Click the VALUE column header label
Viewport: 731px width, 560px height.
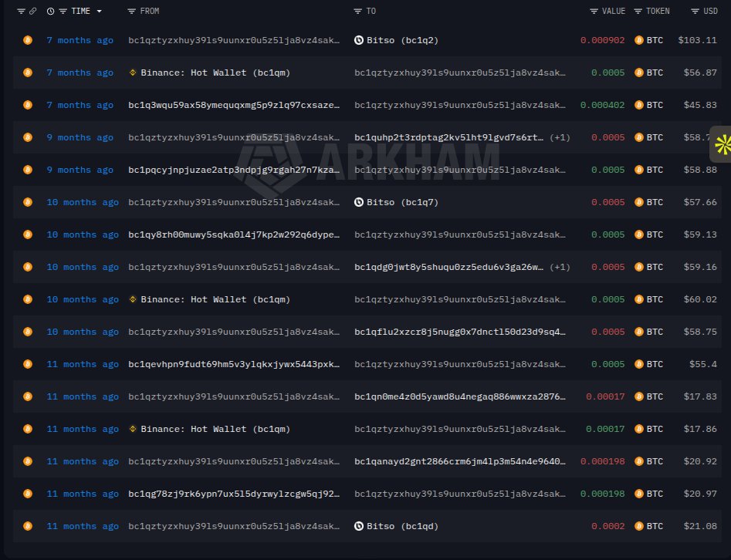click(614, 11)
